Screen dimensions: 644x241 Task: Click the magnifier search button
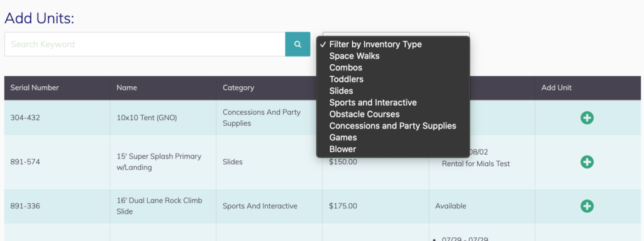click(x=297, y=44)
